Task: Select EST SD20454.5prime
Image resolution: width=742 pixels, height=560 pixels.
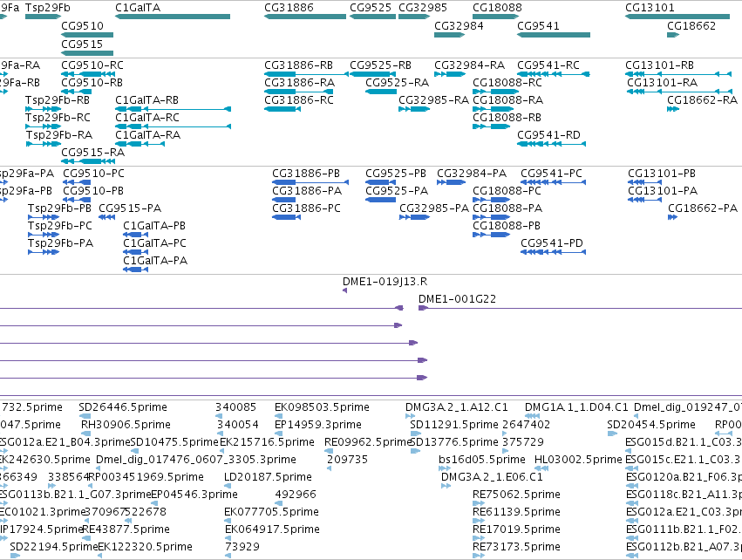Action: [612, 434]
